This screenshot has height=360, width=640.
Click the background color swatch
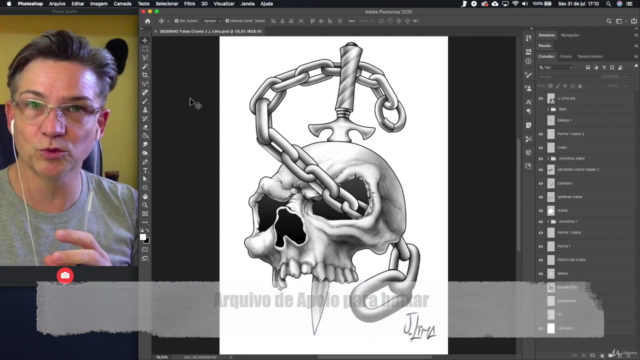click(x=147, y=240)
